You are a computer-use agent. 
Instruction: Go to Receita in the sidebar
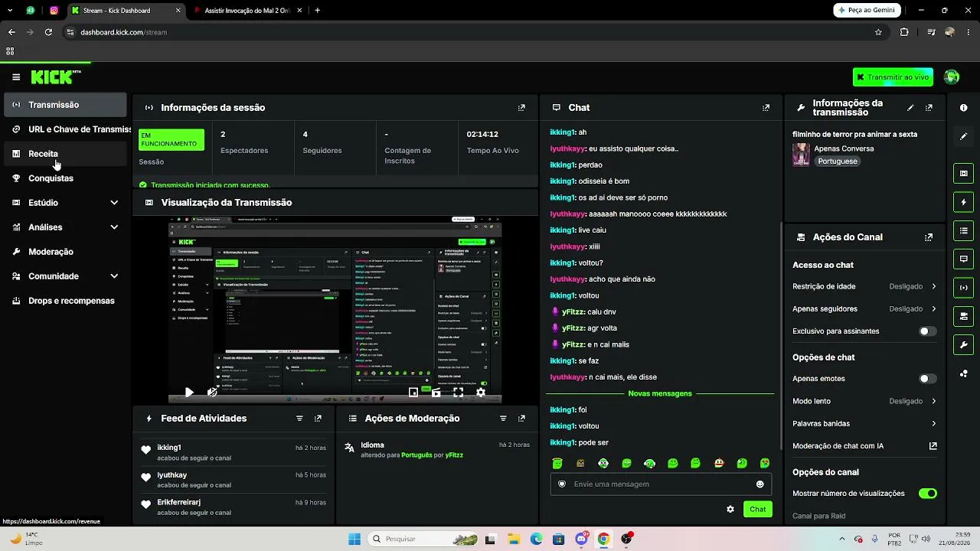65,154
